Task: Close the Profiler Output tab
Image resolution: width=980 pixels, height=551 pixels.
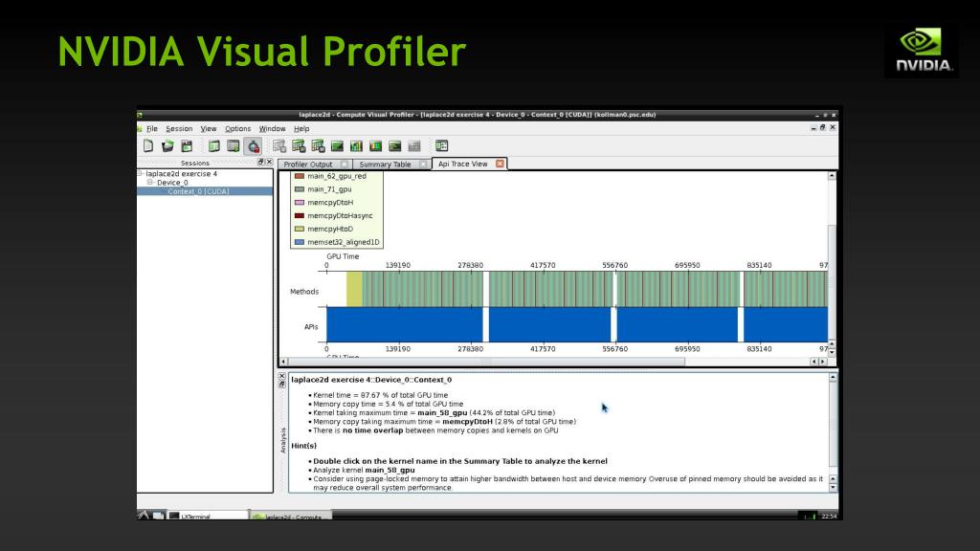Action: pyautogui.click(x=345, y=165)
